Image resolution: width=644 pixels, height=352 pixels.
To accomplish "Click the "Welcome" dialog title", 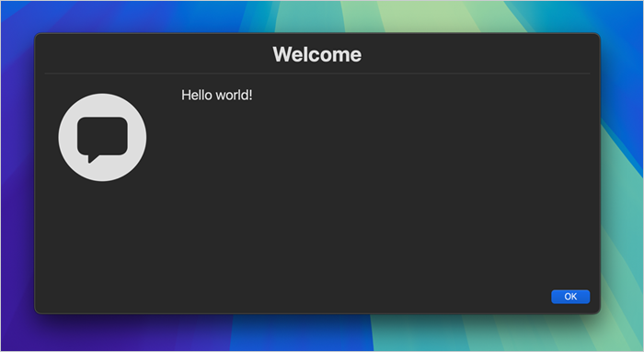I will coord(317,54).
